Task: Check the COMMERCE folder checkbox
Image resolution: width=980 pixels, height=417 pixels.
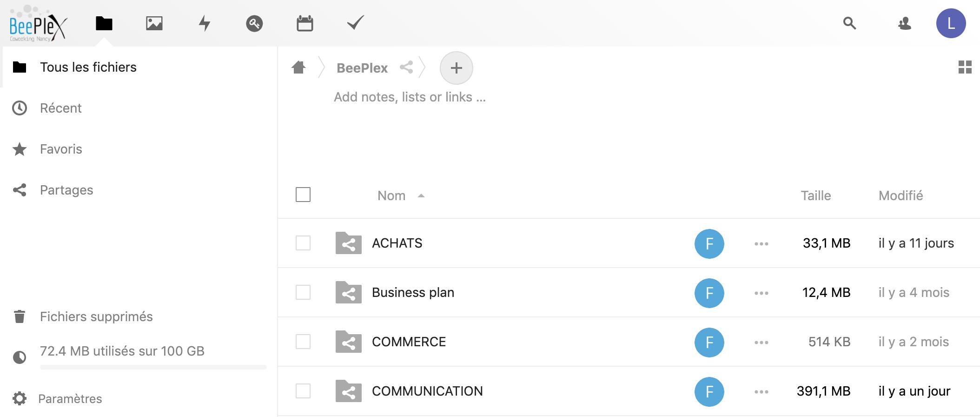Action: tap(303, 342)
